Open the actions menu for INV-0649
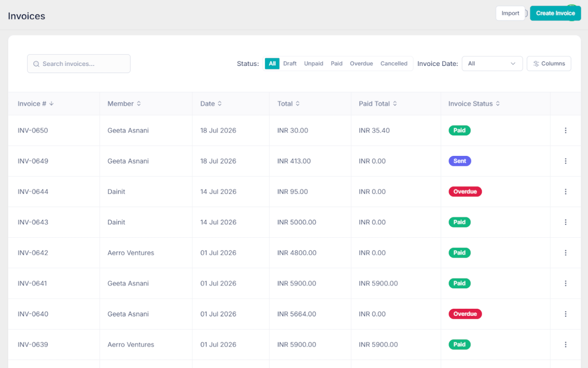The width and height of the screenshot is (588, 368). point(566,161)
